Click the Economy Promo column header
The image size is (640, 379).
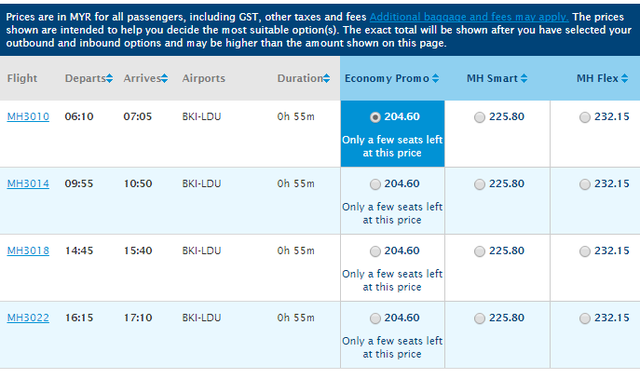tap(387, 78)
